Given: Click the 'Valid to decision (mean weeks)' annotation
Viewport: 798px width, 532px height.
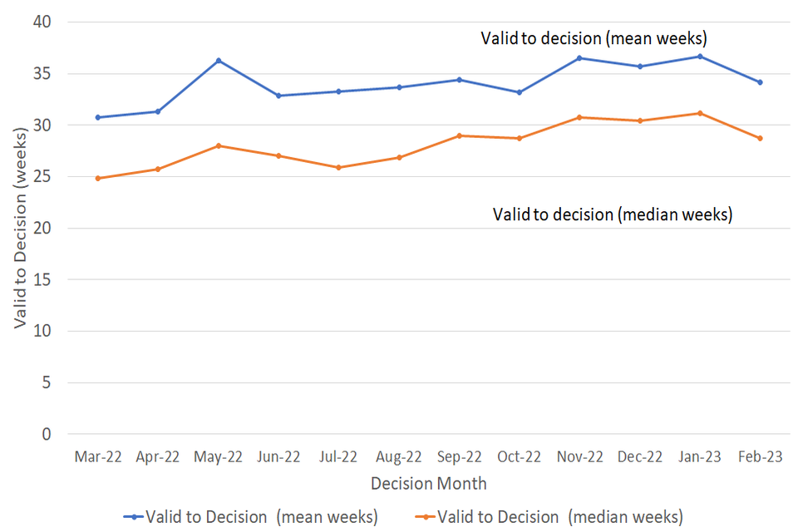Looking at the screenshot, I should [594, 38].
